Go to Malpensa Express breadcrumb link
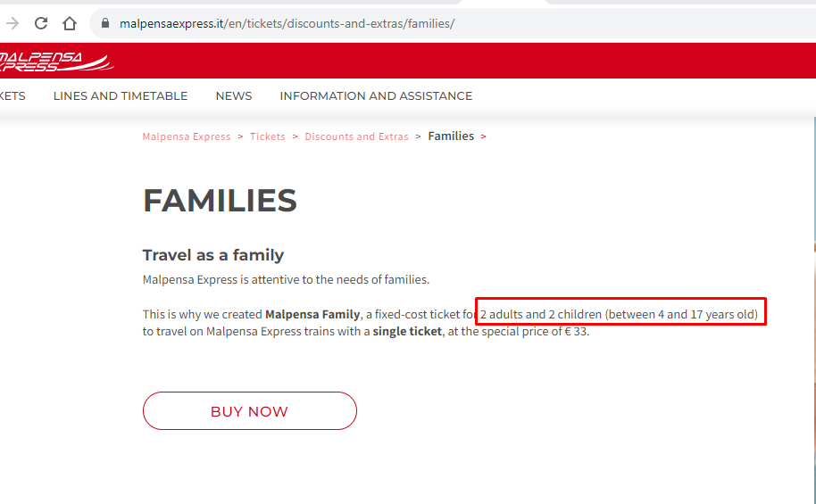 (x=187, y=136)
